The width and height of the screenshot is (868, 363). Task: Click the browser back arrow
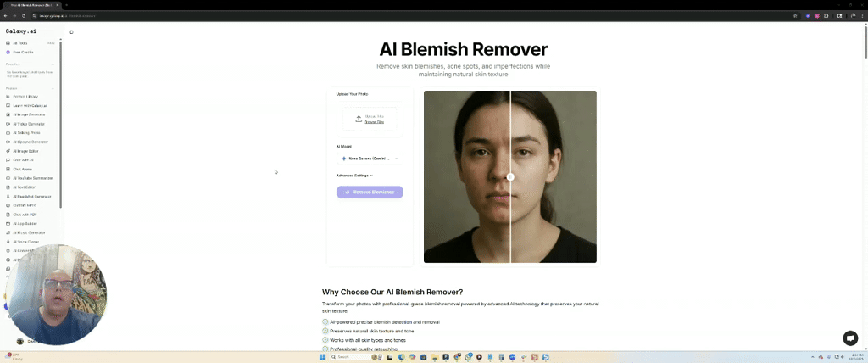[x=6, y=16]
